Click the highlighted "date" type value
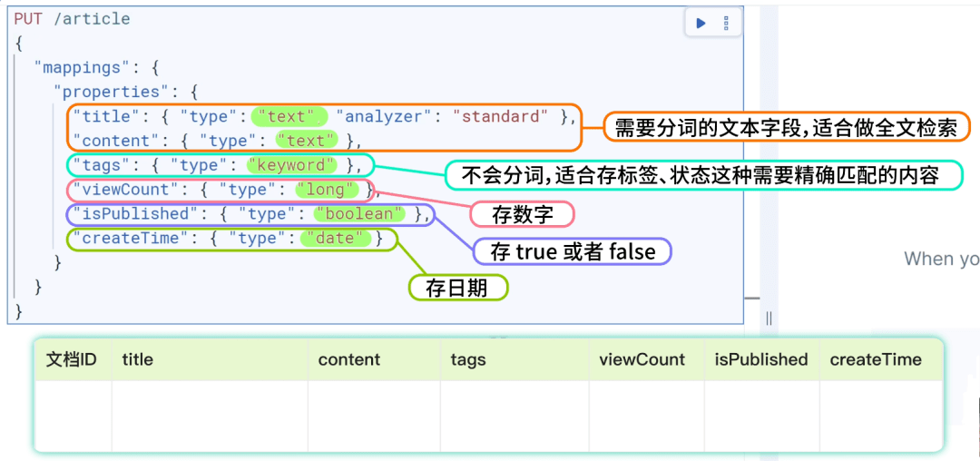 338,239
